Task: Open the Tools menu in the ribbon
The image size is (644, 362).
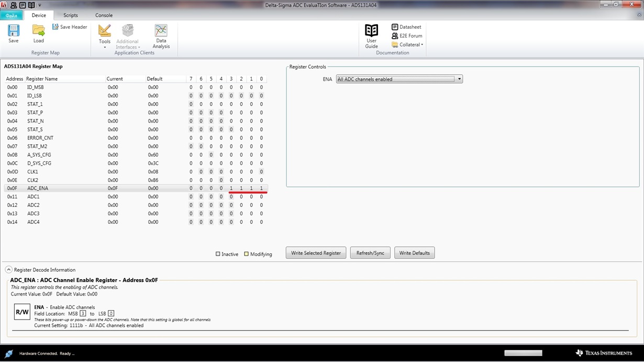Action: (105, 36)
